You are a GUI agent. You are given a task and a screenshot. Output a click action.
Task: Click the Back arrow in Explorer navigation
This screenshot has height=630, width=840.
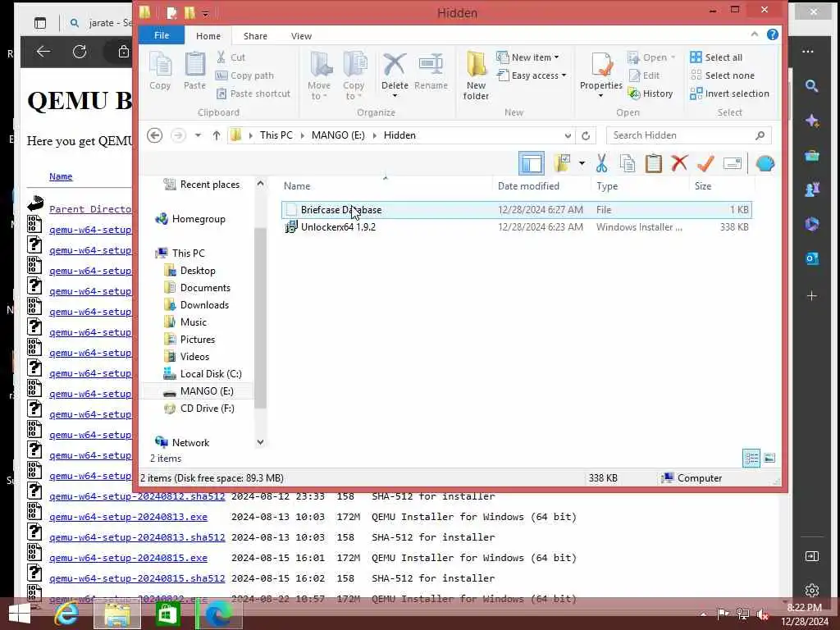coord(155,135)
